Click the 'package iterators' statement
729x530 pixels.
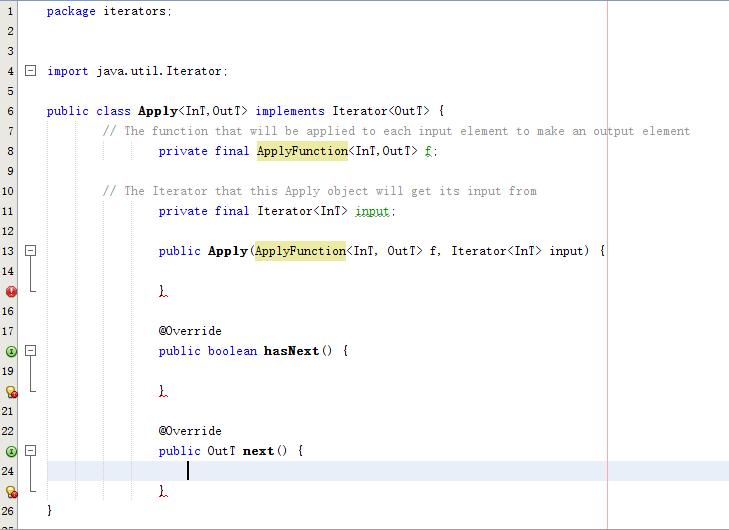coord(109,11)
